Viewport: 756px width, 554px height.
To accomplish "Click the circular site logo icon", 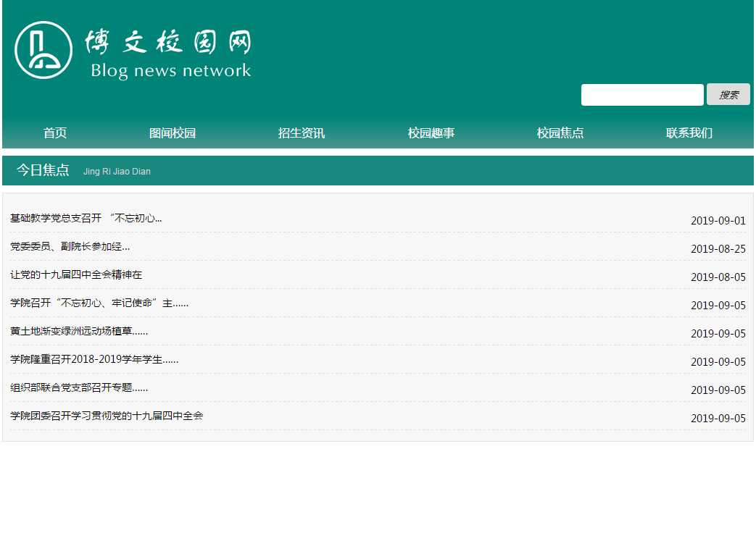I will coord(43,50).
